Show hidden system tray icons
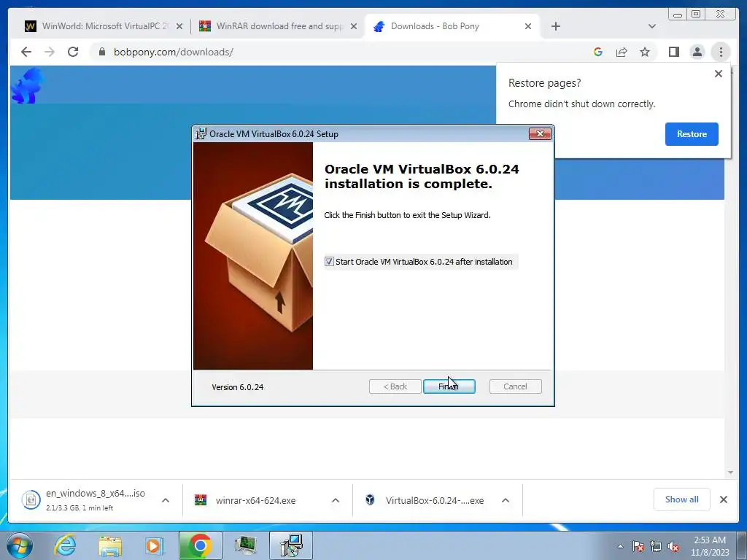The height and width of the screenshot is (560, 747). (x=620, y=546)
